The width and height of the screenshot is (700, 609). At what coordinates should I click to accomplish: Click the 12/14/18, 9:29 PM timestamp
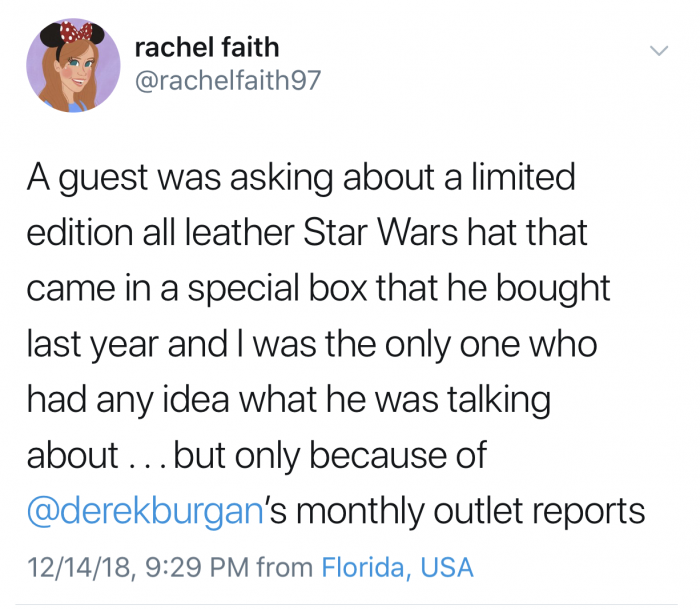pyautogui.click(x=138, y=567)
